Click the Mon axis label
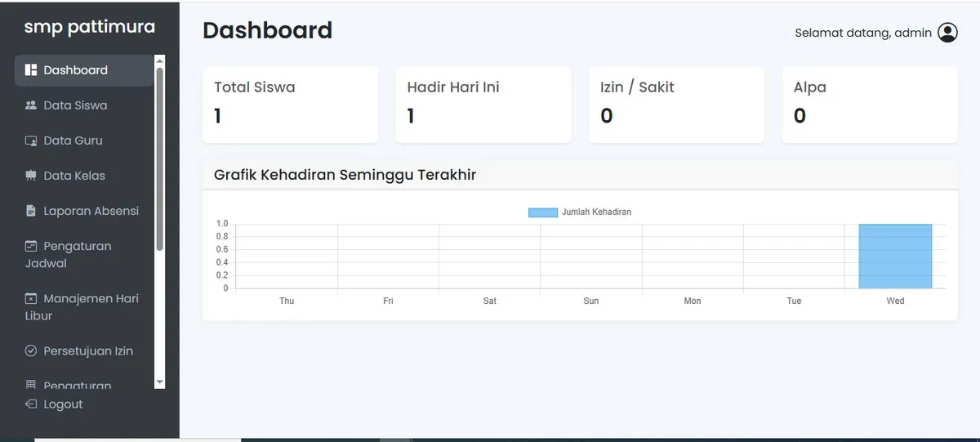Image resolution: width=980 pixels, height=442 pixels. pos(693,301)
